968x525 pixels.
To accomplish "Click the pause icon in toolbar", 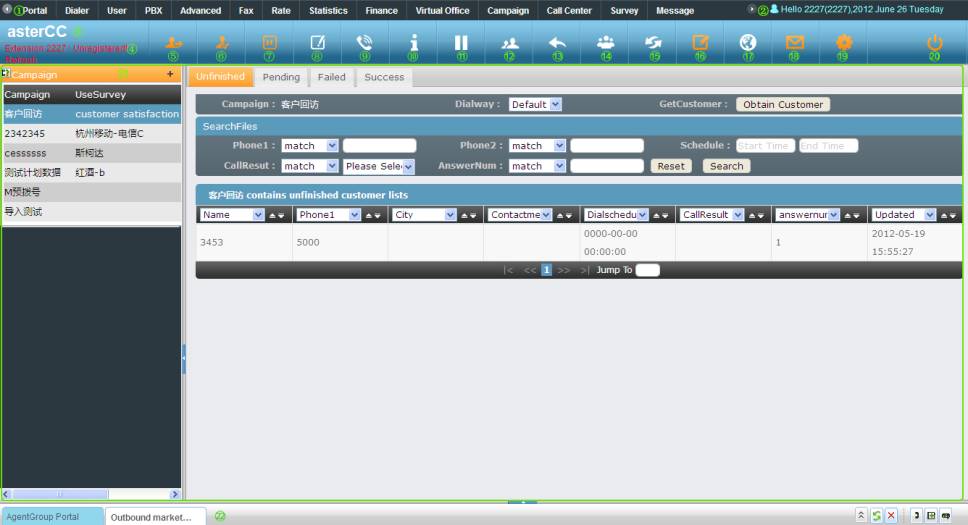I will pos(461,43).
